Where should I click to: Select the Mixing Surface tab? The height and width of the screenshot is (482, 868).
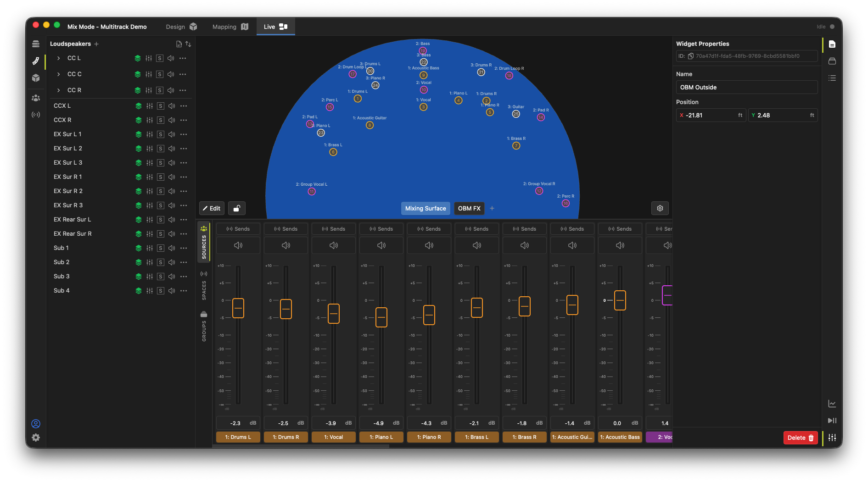pyautogui.click(x=426, y=208)
